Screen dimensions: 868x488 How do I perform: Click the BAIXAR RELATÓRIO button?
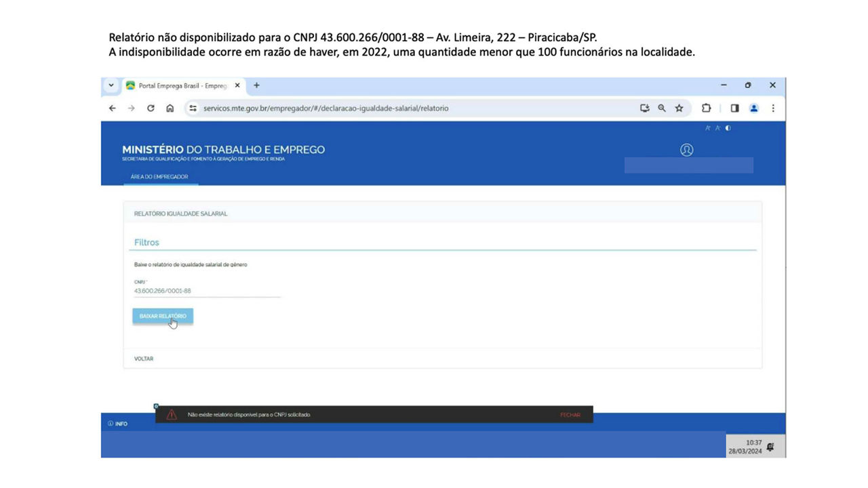click(163, 316)
